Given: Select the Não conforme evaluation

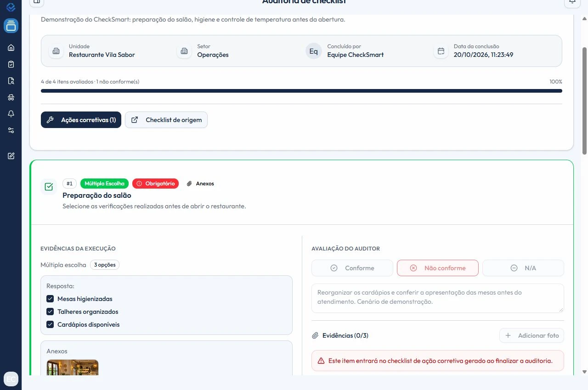Looking at the screenshot, I should pyautogui.click(x=438, y=268).
